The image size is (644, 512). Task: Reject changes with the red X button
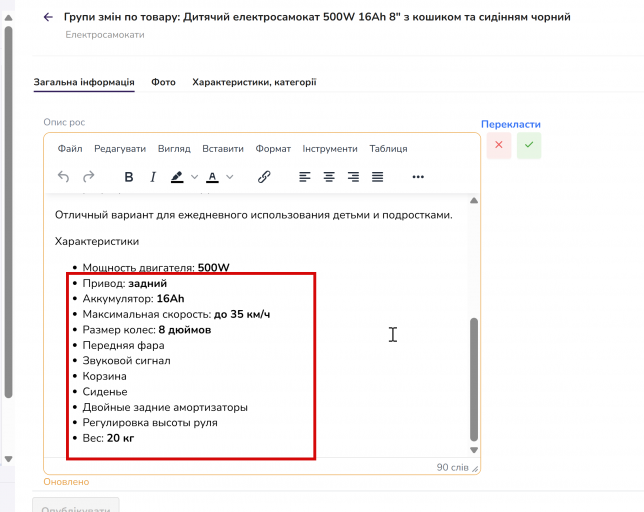(x=499, y=145)
